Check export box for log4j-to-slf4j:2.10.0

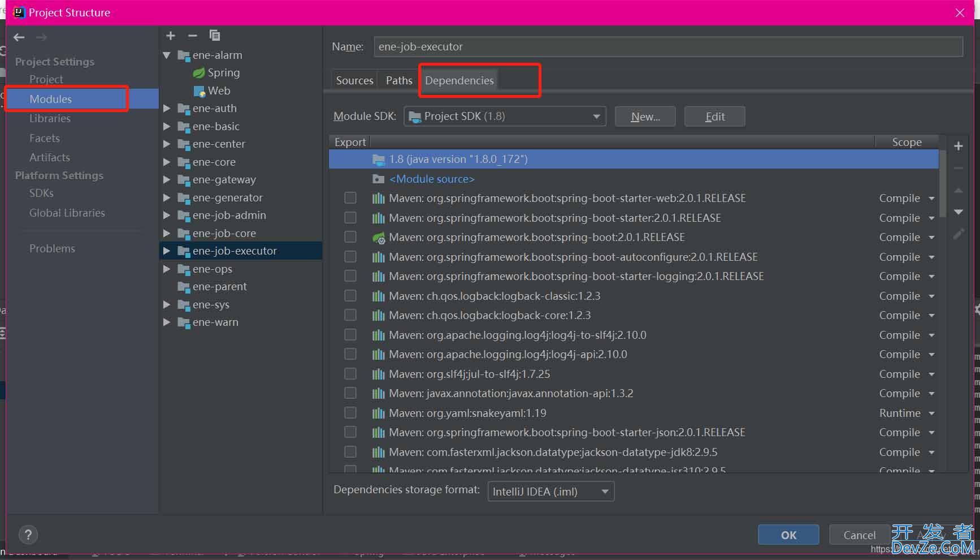350,335
